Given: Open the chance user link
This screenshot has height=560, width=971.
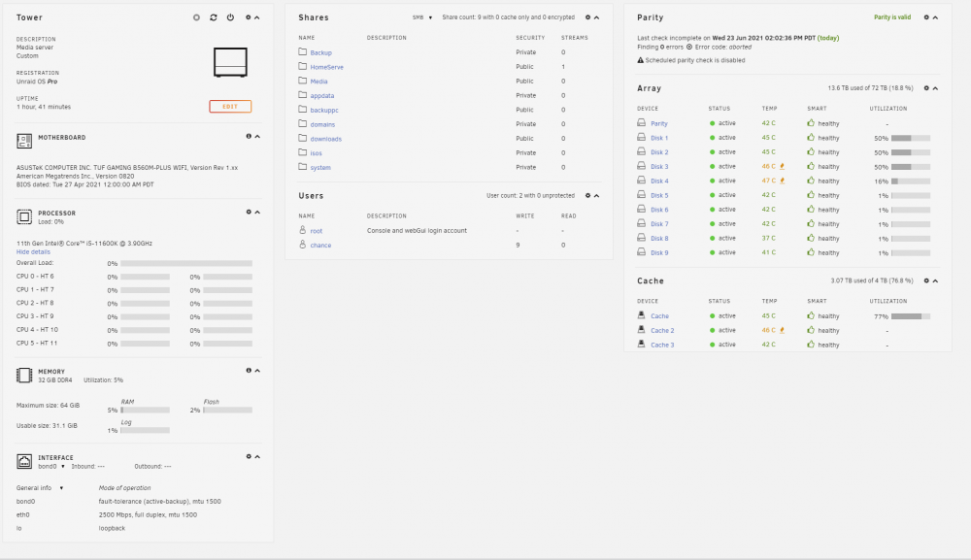Looking at the screenshot, I should click(320, 245).
